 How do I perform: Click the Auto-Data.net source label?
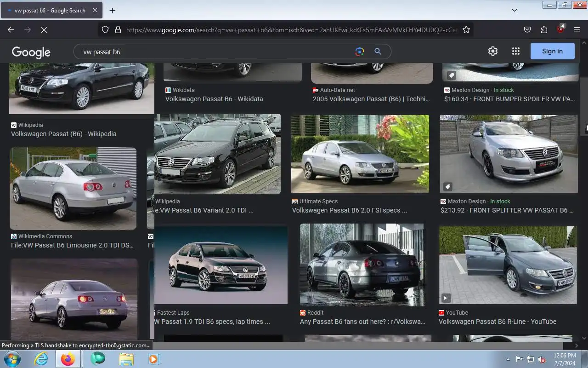coord(337,90)
